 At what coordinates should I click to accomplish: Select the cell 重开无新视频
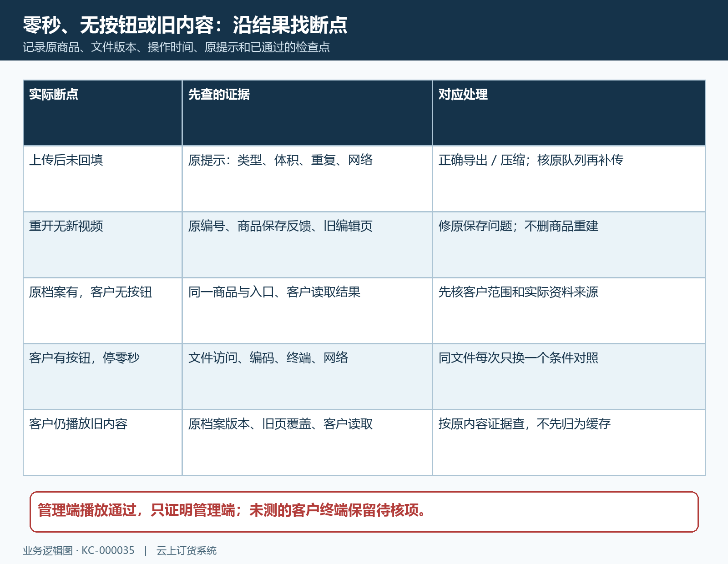tap(103, 245)
